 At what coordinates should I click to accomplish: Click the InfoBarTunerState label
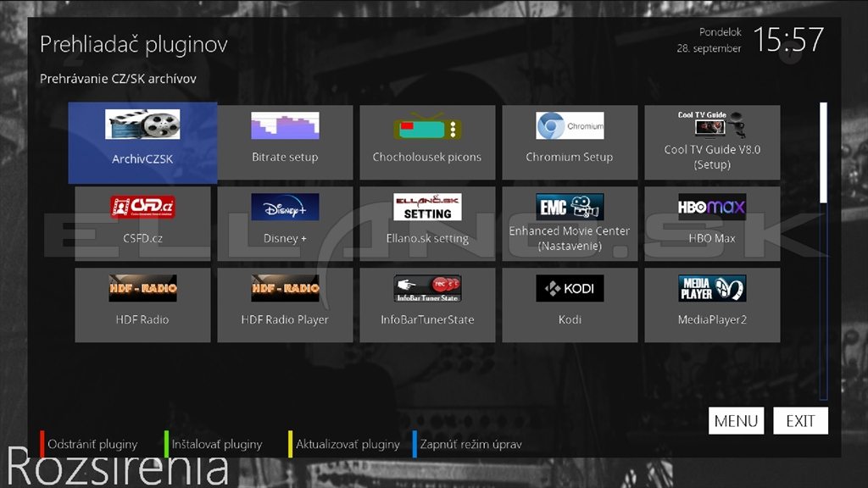tap(427, 319)
